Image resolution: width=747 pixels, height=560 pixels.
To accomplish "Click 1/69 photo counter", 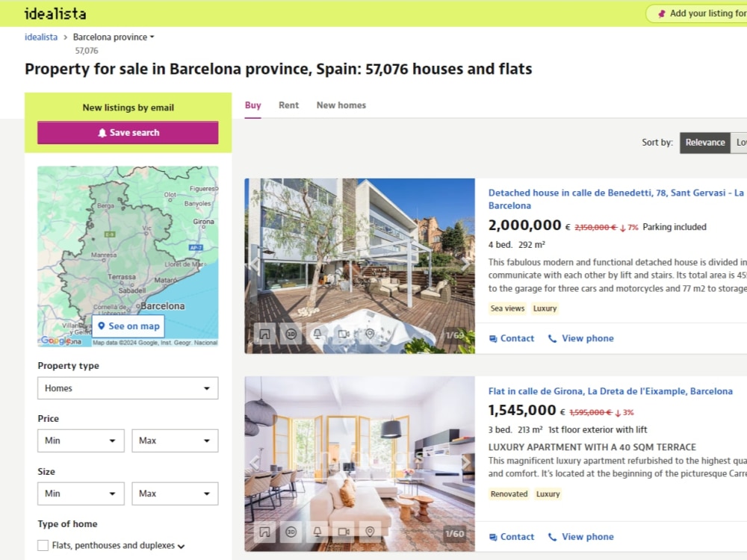I will [455, 335].
